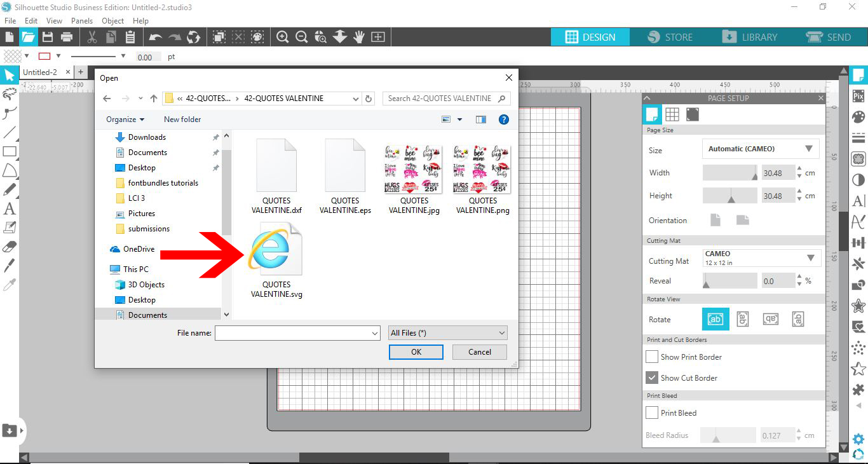Select the QUOTES VALENTINE.svg file thumbnail
The height and width of the screenshot is (464, 868).
(275, 248)
